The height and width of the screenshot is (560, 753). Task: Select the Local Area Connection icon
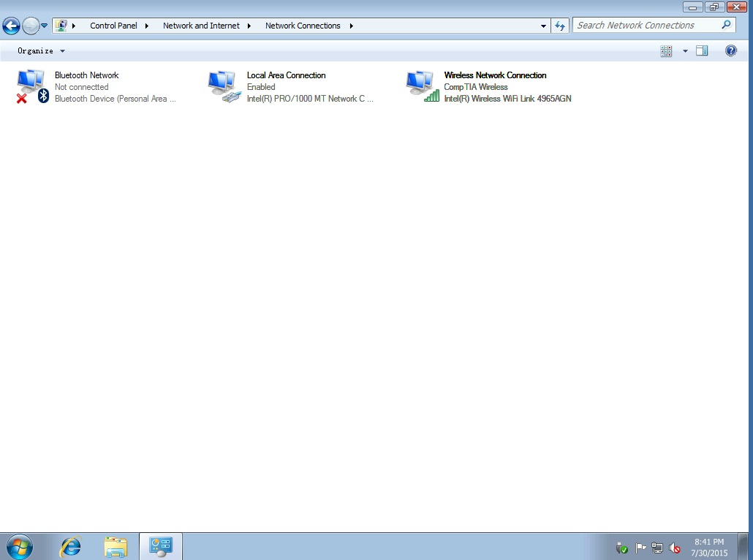[x=224, y=86]
